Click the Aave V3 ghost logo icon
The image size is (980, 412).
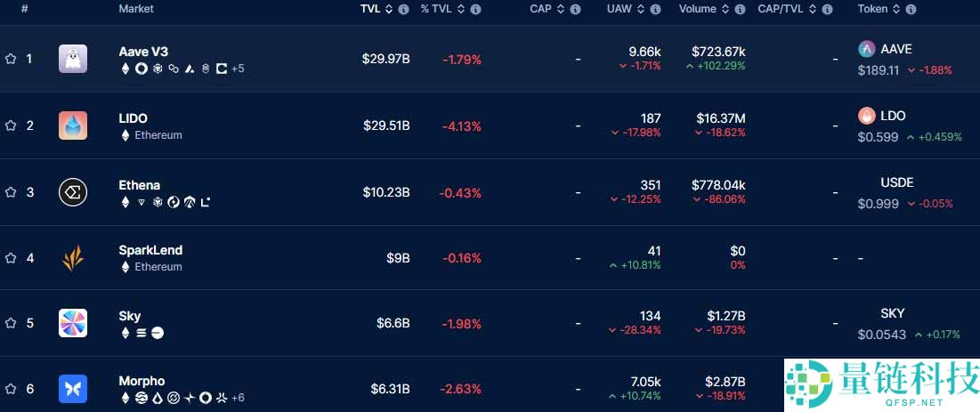73,59
